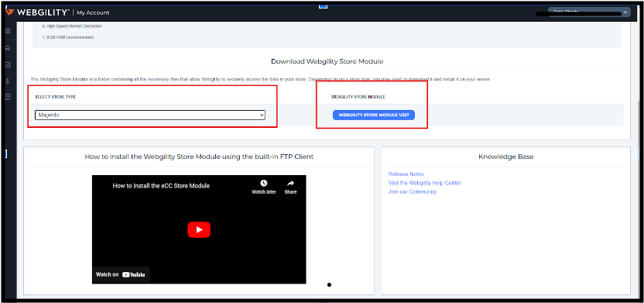Play the eCC Store Module video
Screen dimensions: 644x303
pyautogui.click(x=199, y=229)
